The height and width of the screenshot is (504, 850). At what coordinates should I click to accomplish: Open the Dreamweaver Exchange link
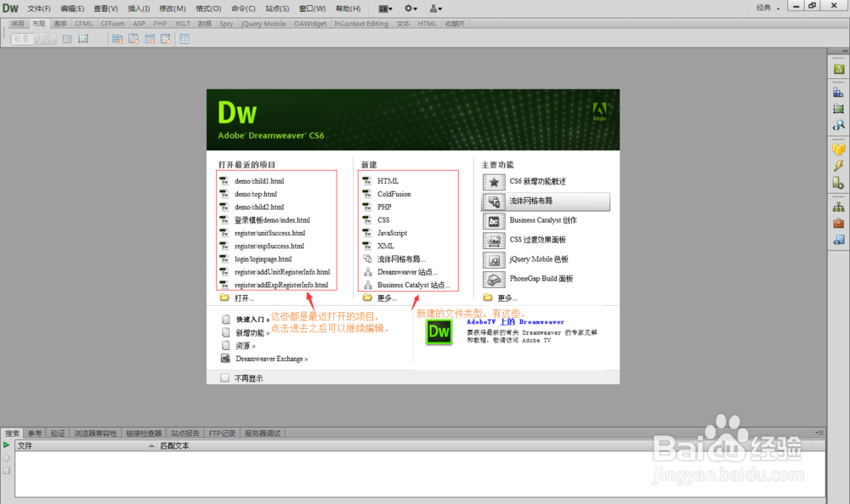(x=272, y=359)
